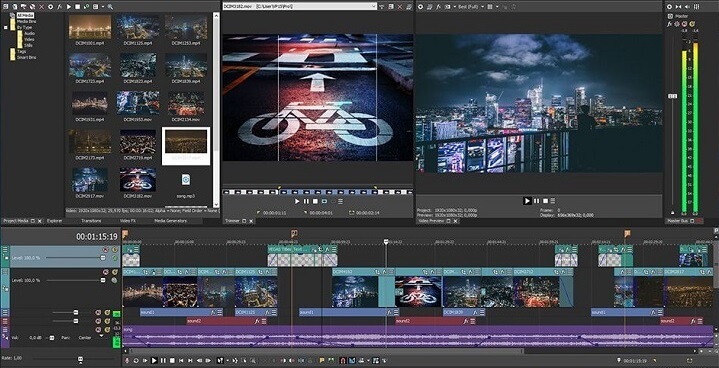Click remove media X in Project Media toolbar
The width and height of the screenshot is (719, 368).
click(42, 7)
